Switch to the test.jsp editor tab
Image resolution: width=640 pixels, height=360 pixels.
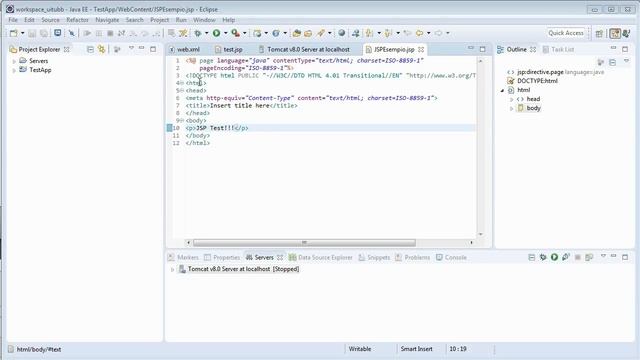pyautogui.click(x=229, y=49)
